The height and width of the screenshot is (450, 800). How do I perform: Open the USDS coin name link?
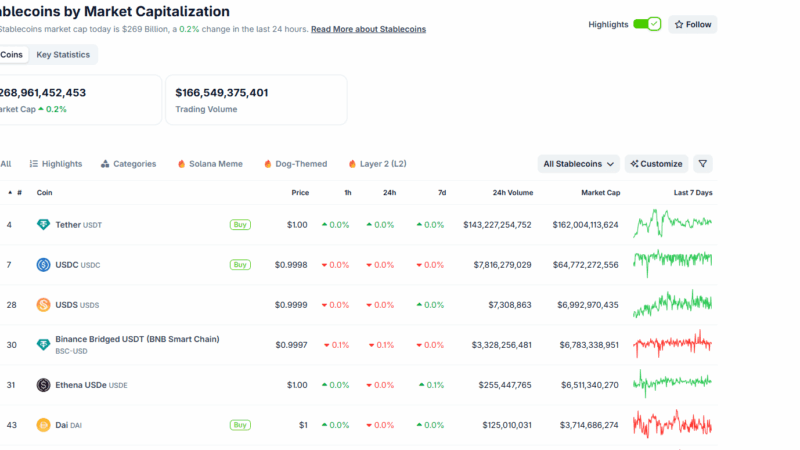coord(77,305)
